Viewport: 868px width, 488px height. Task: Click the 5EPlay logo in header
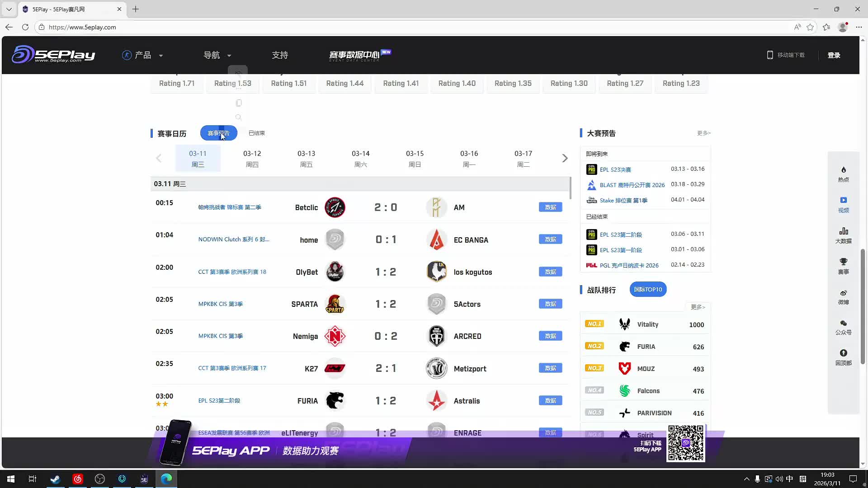pos(53,55)
